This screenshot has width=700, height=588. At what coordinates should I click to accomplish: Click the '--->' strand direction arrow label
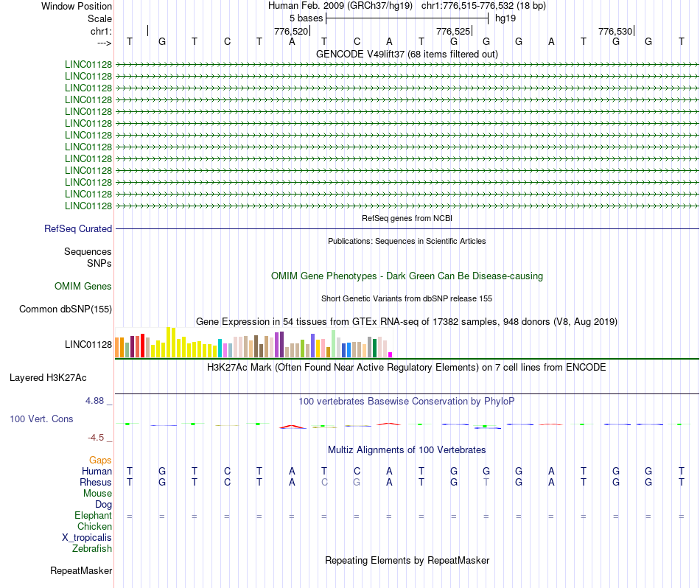(x=104, y=43)
